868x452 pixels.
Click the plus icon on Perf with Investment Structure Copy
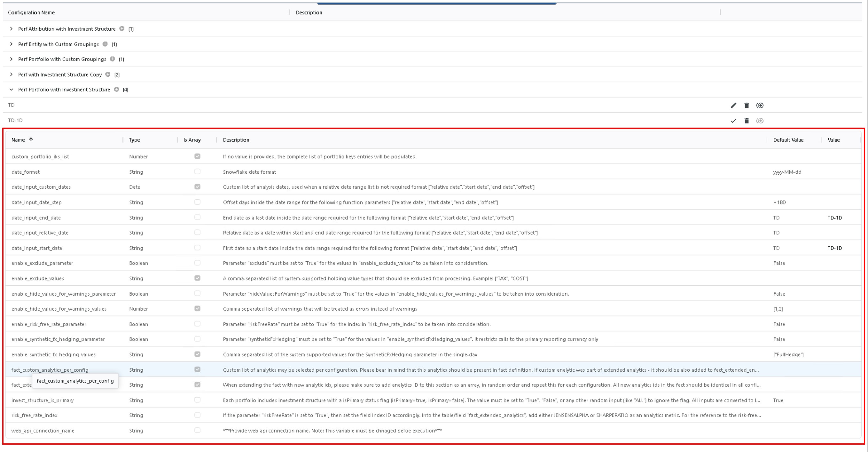[108, 74]
